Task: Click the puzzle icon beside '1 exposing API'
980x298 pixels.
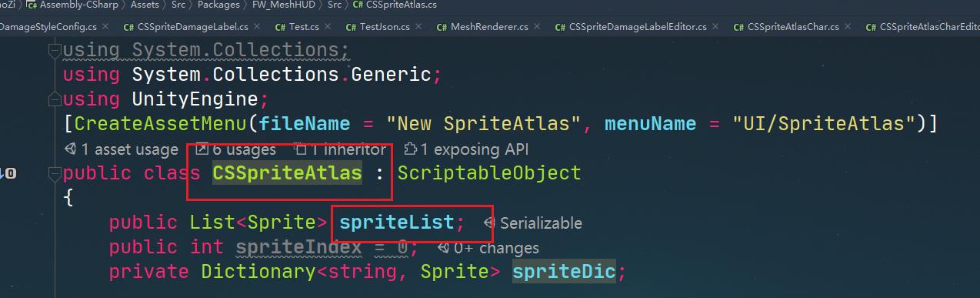Action: click(x=410, y=149)
